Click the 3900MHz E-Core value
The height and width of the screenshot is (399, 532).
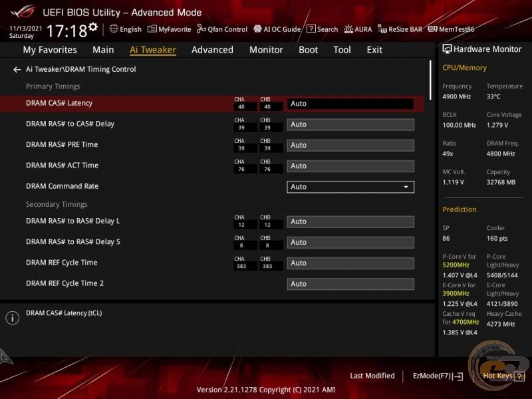456,293
